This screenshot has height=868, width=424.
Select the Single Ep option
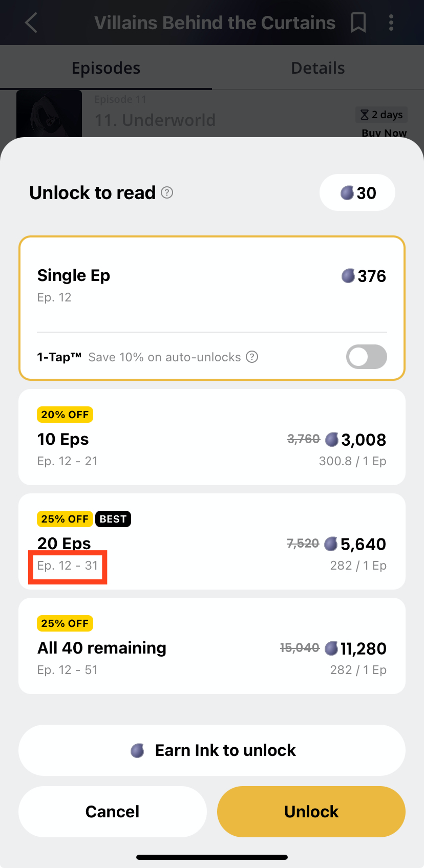coord(211,285)
